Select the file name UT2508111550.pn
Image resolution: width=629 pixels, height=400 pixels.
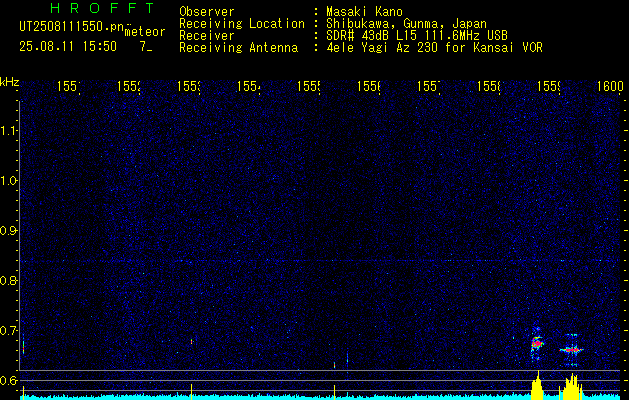click(x=72, y=27)
